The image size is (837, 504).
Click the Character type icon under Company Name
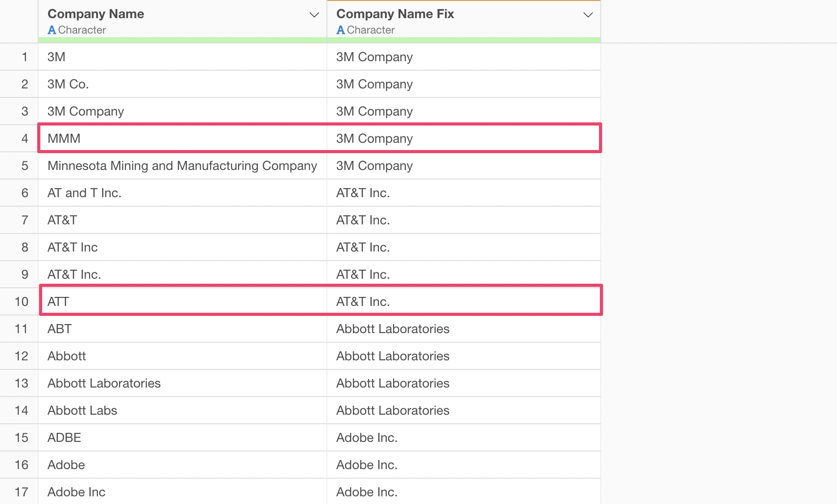52,30
